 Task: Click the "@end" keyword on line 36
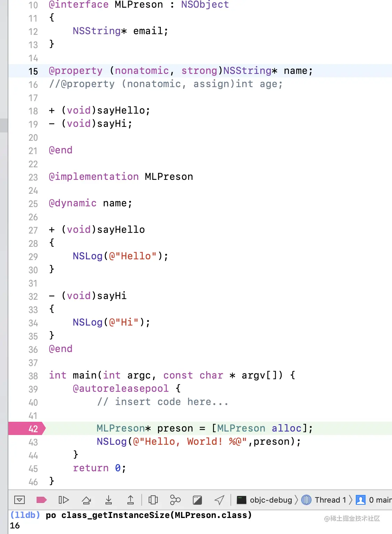click(61, 349)
